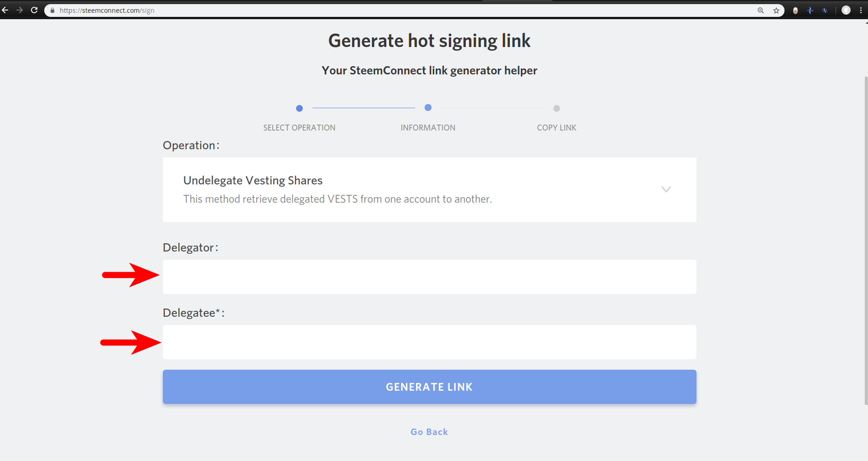
Task: Follow the Go Back link
Action: [429, 432]
